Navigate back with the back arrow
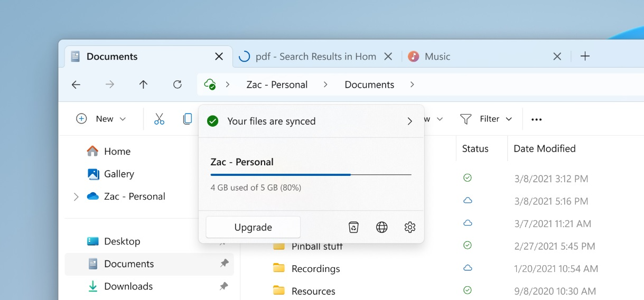Image resolution: width=644 pixels, height=300 pixels. (76, 85)
